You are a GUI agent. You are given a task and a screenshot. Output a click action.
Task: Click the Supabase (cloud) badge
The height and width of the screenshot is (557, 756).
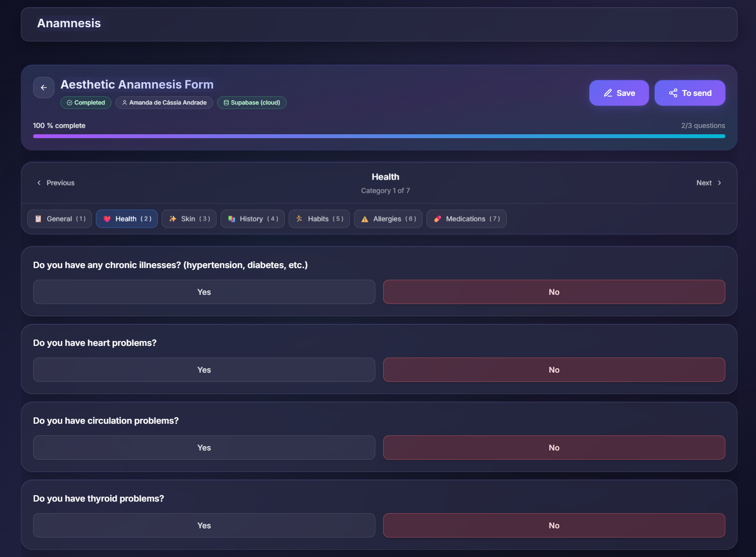(252, 103)
